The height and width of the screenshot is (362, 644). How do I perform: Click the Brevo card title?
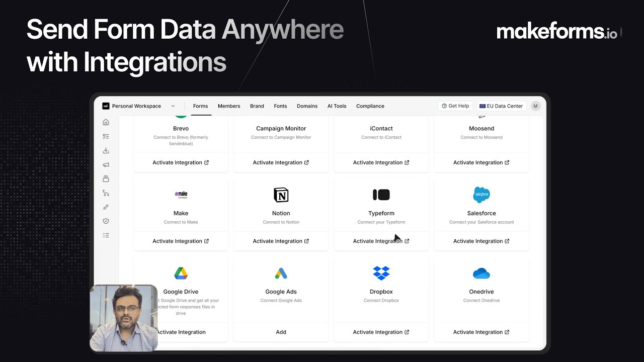pyautogui.click(x=181, y=128)
